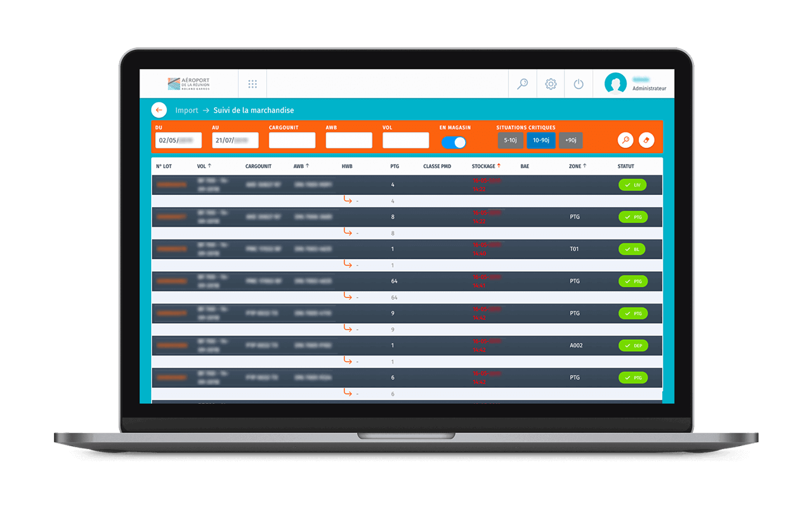This screenshot has width=812, height=508.
Task: Click Suivi de la marchandise breadcrumb
Action: coord(254,110)
